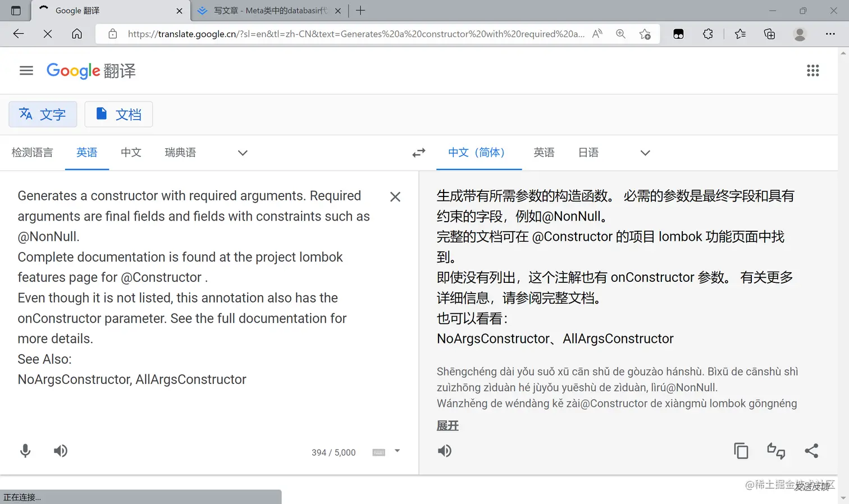Expand more source languages list

tap(243, 153)
